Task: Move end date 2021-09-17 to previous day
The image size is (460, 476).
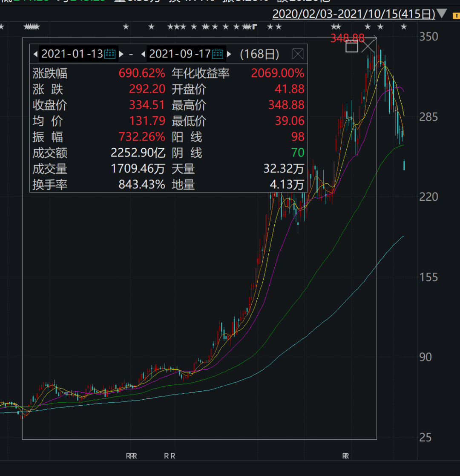Action: click(x=143, y=54)
